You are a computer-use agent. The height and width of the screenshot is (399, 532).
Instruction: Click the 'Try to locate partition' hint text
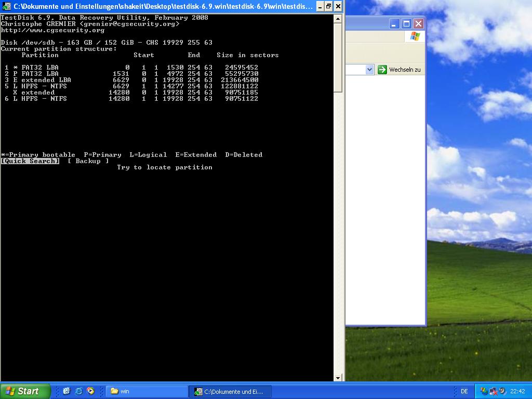[165, 167]
